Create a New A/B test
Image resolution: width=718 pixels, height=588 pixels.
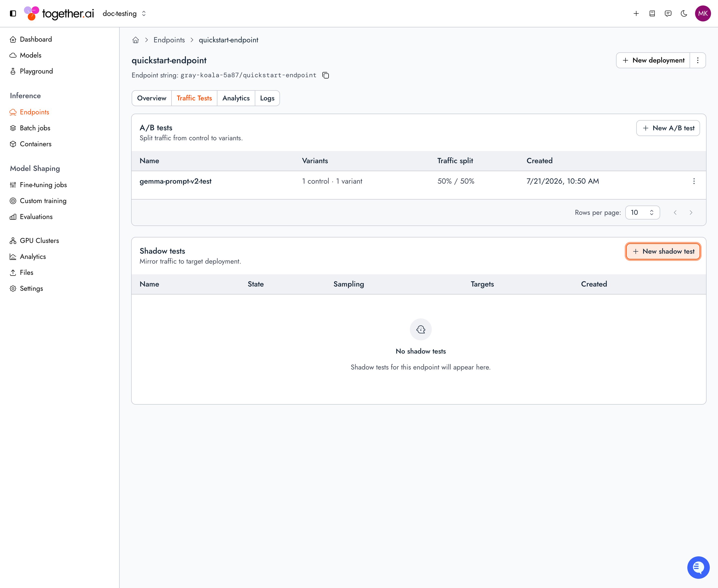pyautogui.click(x=668, y=128)
